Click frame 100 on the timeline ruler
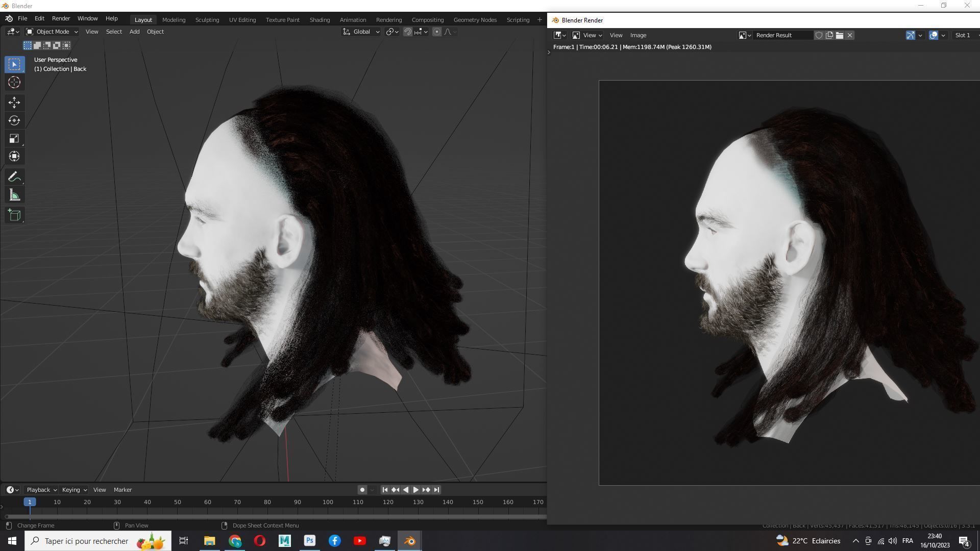 point(328,503)
